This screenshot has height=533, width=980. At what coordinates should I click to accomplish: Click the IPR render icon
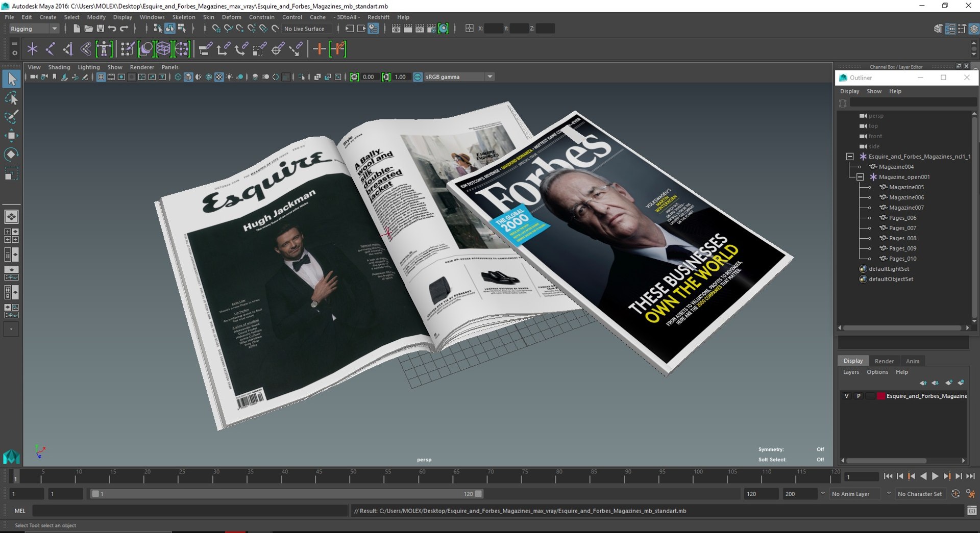(x=420, y=29)
